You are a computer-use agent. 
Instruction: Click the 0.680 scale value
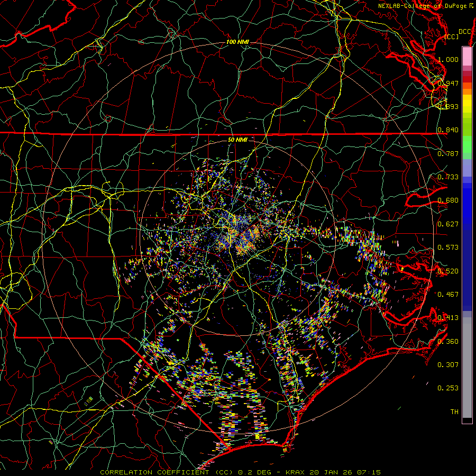448,200
